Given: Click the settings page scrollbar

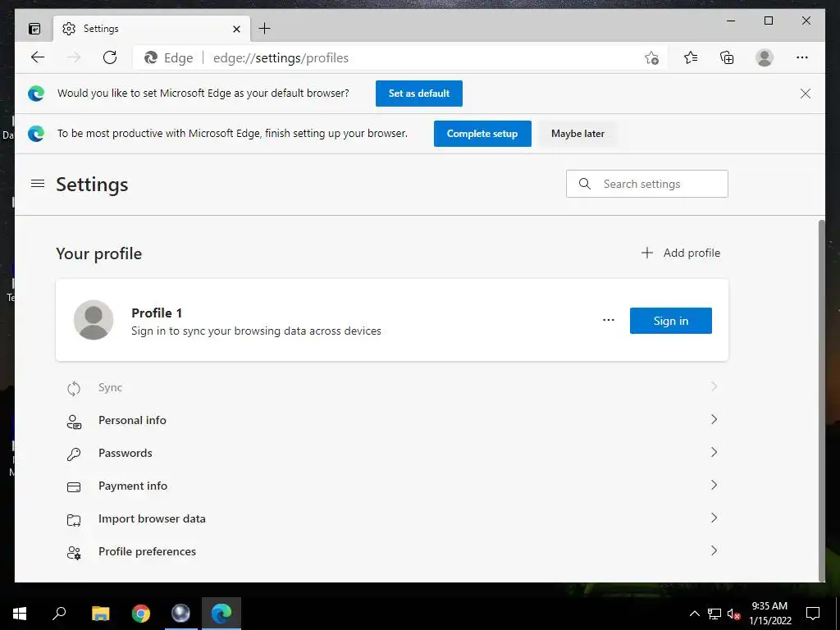Looking at the screenshot, I should (x=822, y=400).
